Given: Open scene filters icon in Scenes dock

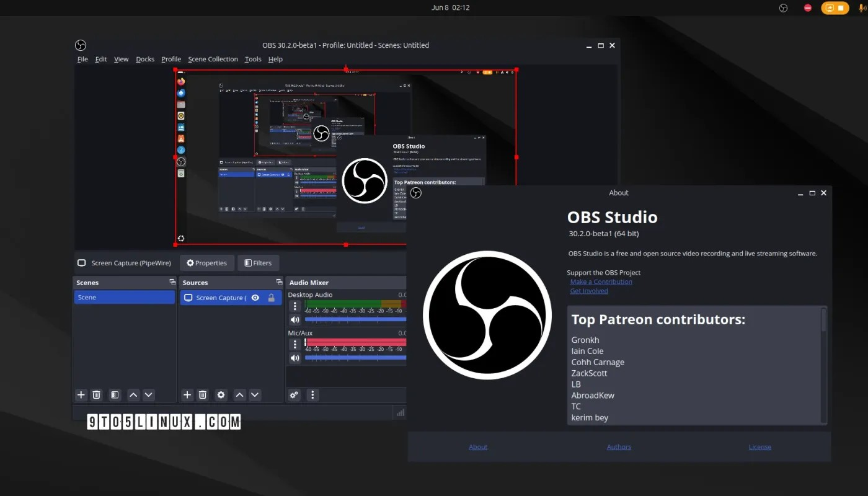Looking at the screenshot, I should (115, 395).
